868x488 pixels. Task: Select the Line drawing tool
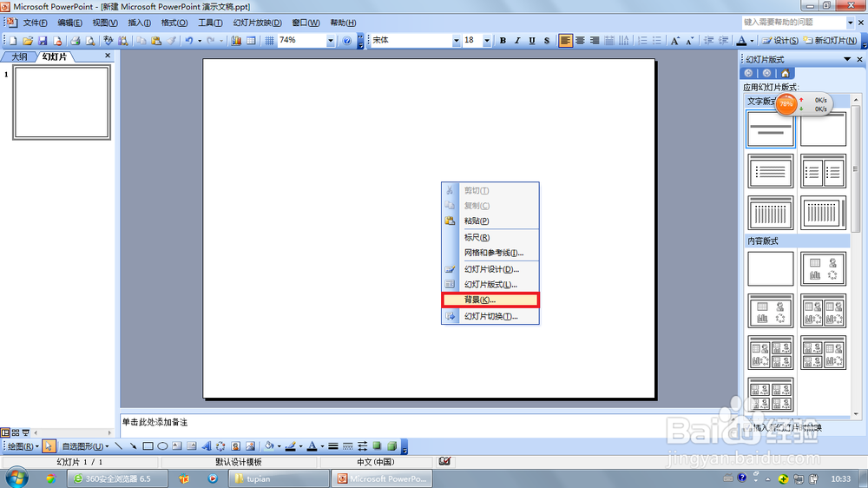(118, 446)
